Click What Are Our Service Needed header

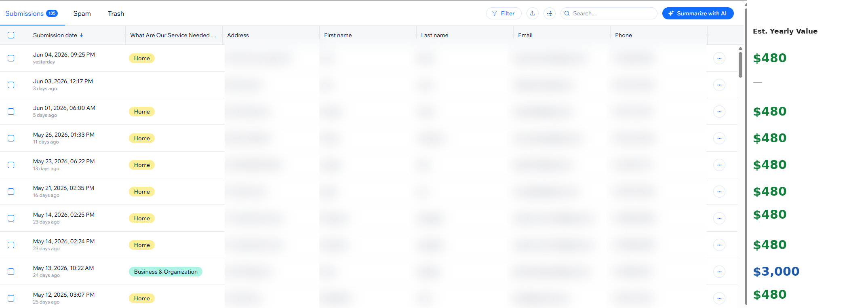(173, 35)
